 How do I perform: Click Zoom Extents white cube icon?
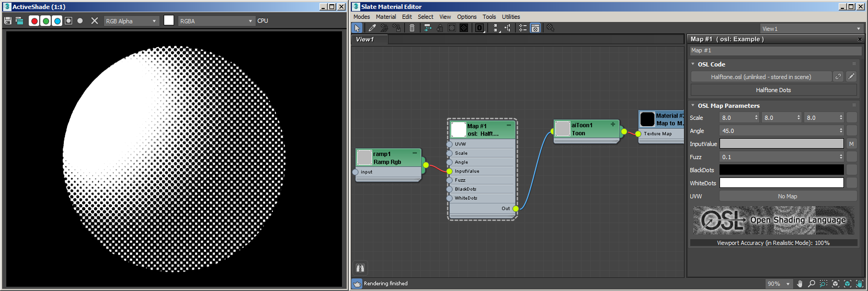click(836, 284)
